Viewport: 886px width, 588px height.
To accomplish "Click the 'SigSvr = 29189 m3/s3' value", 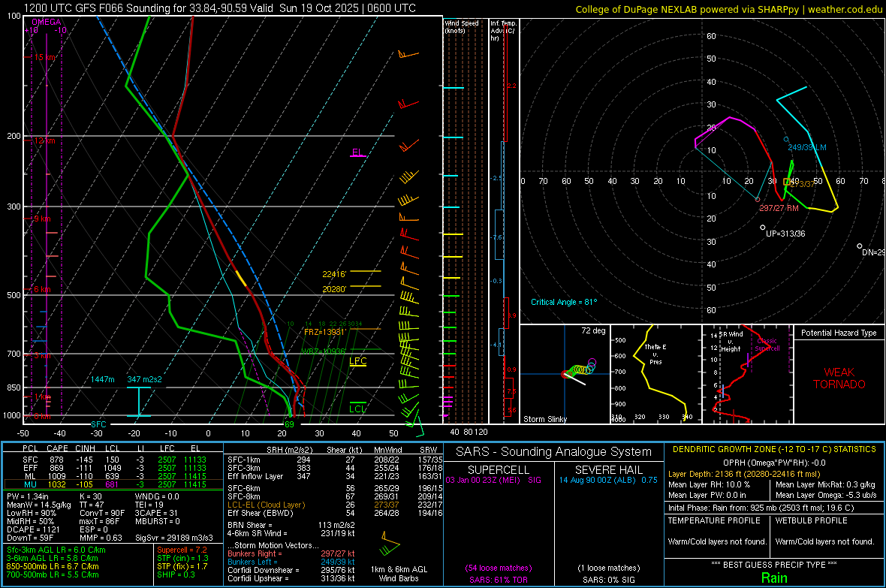I will [174, 538].
